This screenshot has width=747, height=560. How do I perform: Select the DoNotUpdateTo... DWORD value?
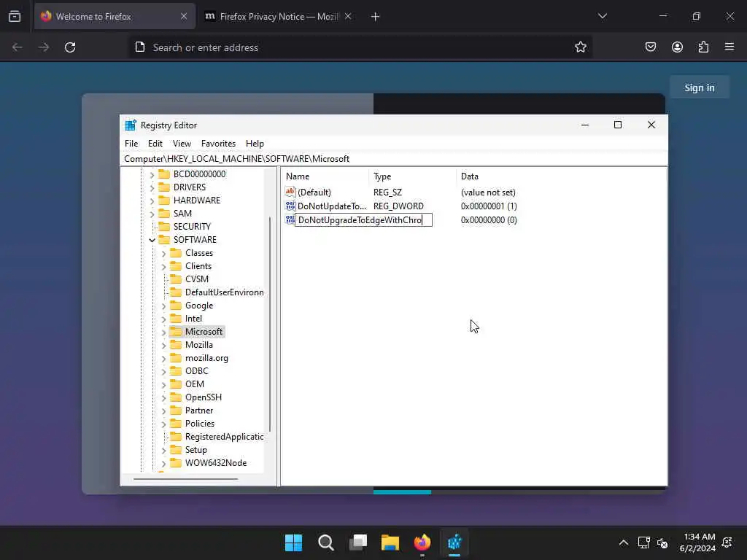(326, 206)
